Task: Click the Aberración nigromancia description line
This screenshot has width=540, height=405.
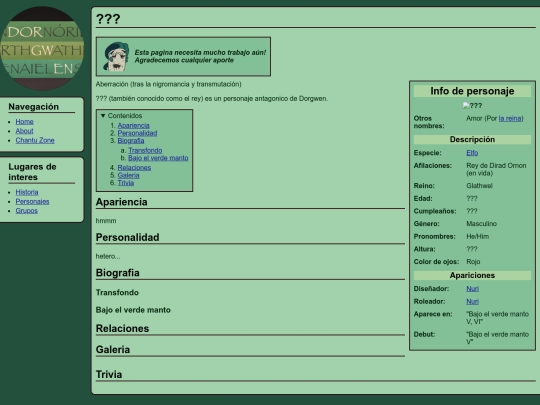Action: tap(169, 84)
